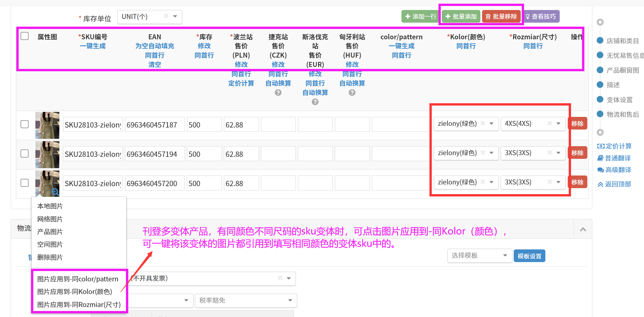The image size is (644, 317).
Task: Select the second SKU row checkbox
Action: [25, 154]
